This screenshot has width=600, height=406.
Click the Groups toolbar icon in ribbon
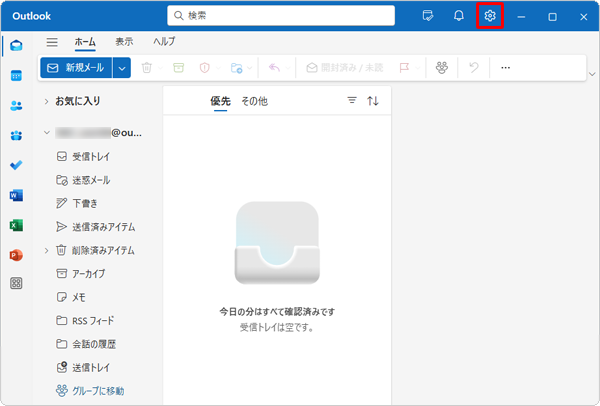(x=442, y=68)
